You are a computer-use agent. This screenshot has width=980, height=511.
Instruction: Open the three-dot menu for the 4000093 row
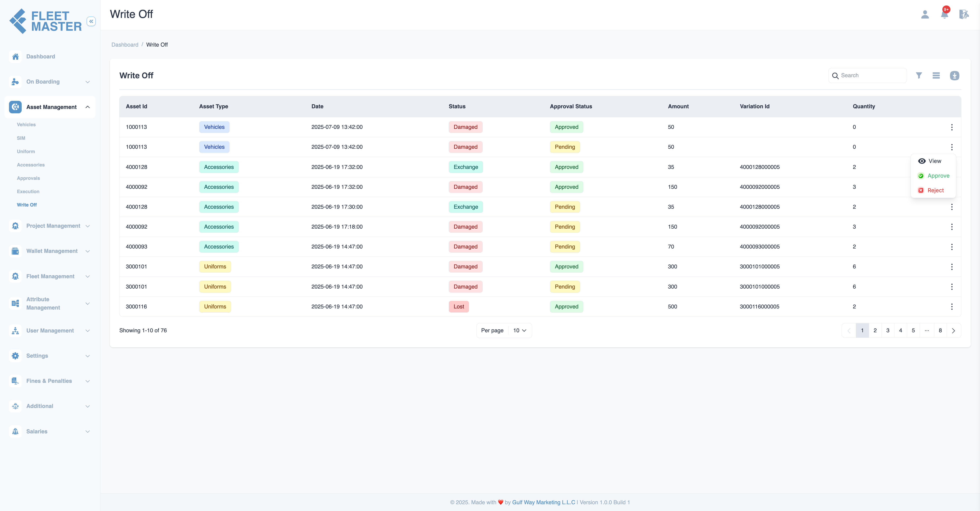tap(952, 247)
